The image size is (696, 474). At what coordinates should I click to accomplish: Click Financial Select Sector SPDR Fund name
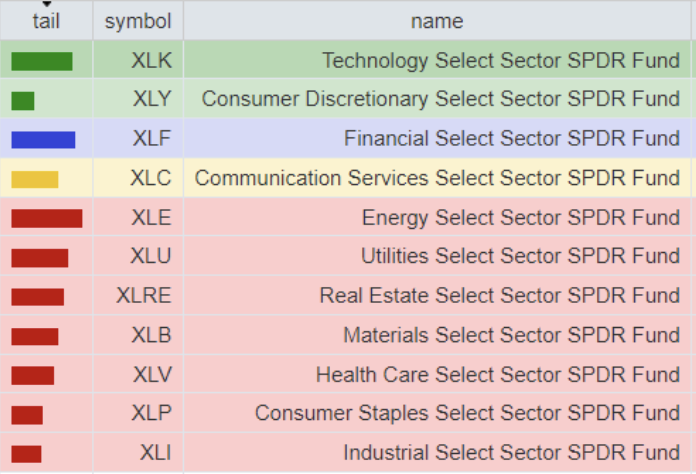(x=511, y=139)
